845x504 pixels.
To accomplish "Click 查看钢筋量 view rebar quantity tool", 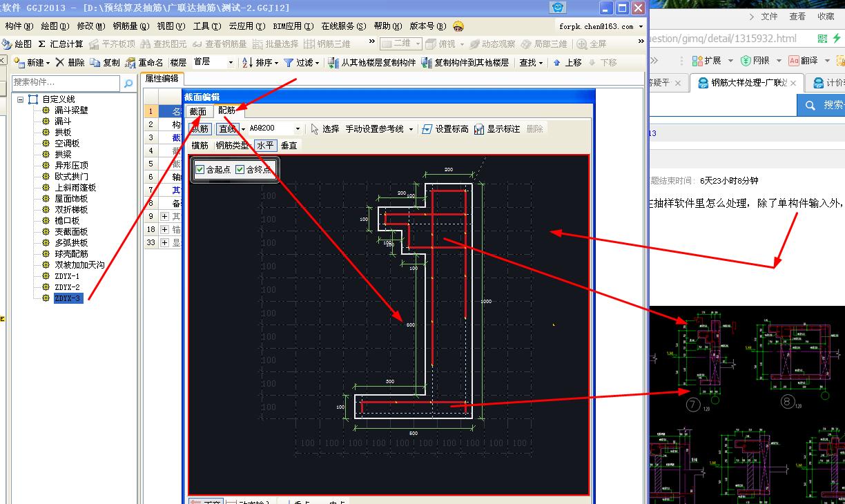I will pyautogui.click(x=219, y=43).
